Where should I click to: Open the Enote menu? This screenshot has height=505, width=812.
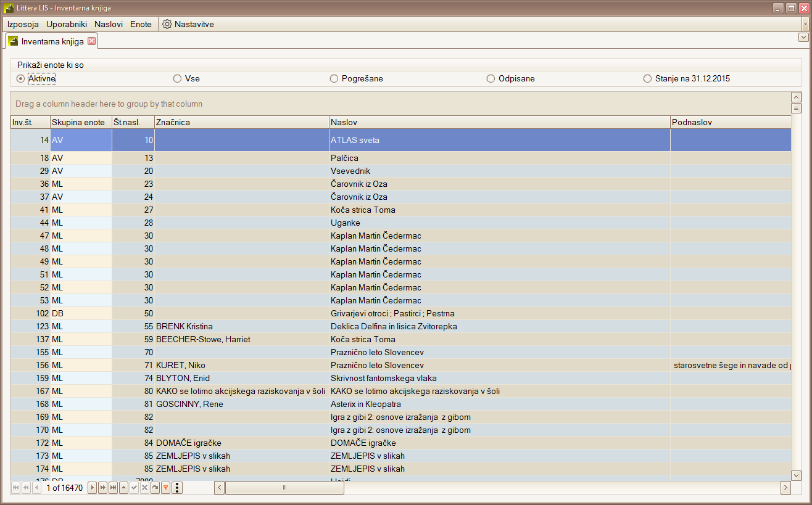pyautogui.click(x=141, y=24)
